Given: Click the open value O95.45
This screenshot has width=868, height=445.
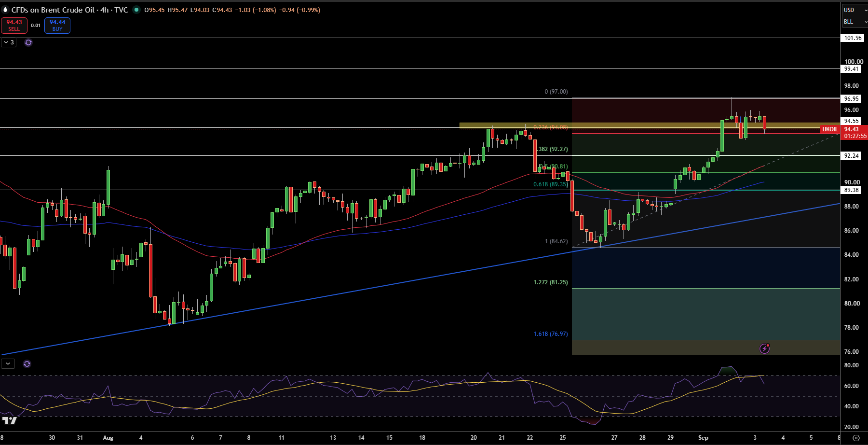Looking at the screenshot, I should tap(154, 10).
